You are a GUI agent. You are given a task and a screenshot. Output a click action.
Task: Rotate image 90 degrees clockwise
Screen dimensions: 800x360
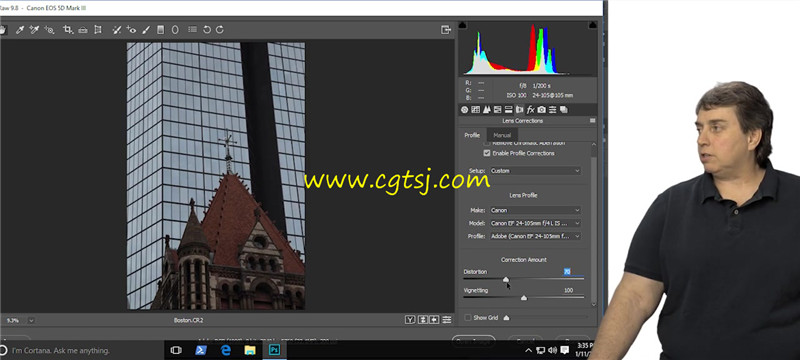[x=220, y=30]
